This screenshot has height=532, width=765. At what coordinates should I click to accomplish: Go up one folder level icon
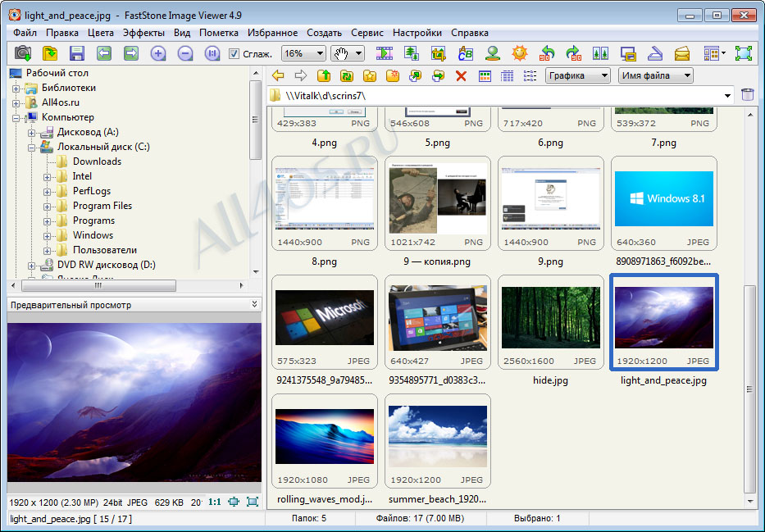(x=324, y=75)
